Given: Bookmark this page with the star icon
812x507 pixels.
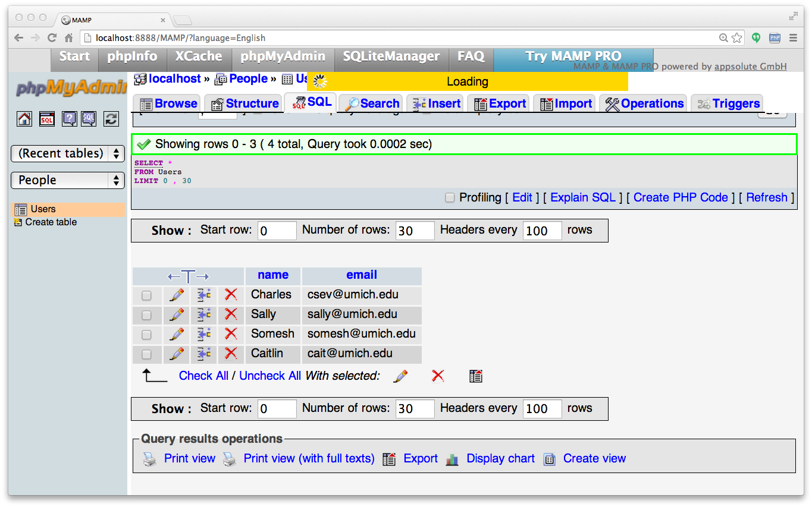Looking at the screenshot, I should click(x=737, y=37).
